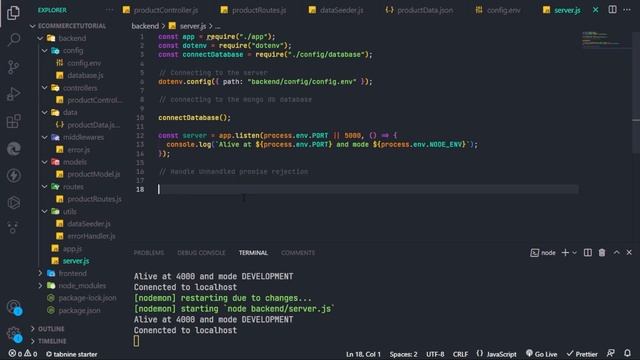This screenshot has width=640, height=360.
Task: Open the Edge browser tools icon
Action: click(13, 149)
